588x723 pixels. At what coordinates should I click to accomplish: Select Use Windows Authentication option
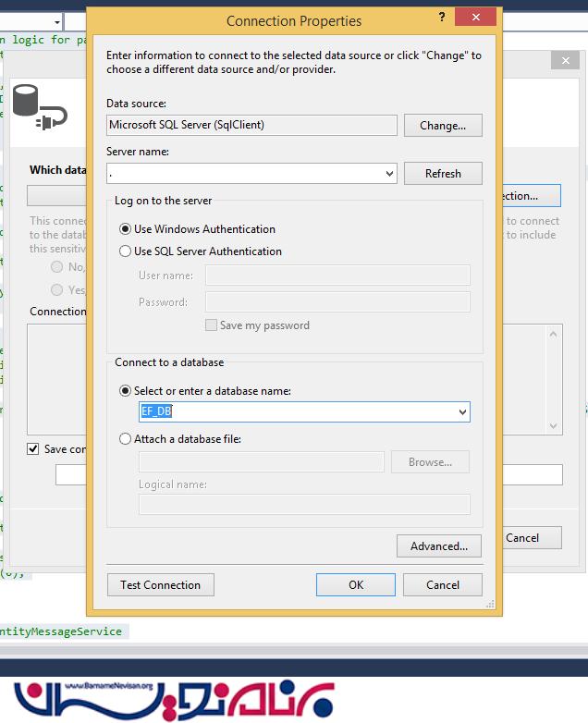click(x=126, y=229)
